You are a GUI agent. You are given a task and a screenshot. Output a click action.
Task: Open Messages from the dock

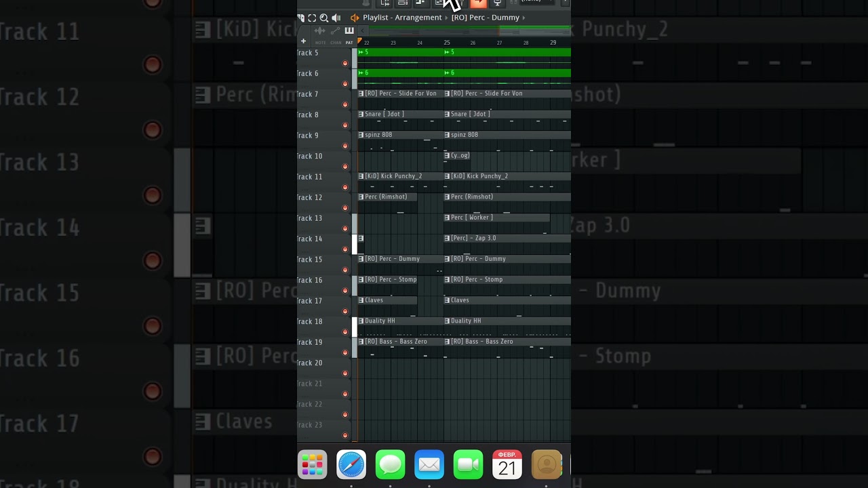pos(391,464)
